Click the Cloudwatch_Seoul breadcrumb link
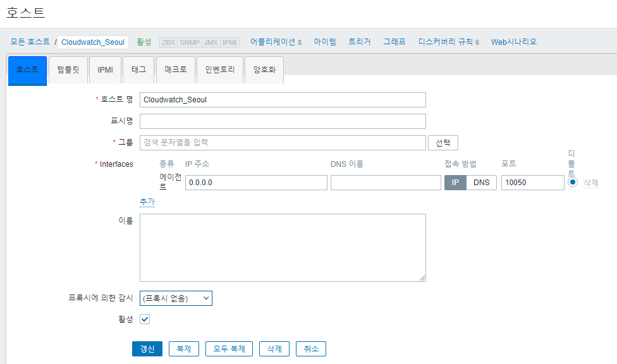Image resolution: width=617 pixels, height=364 pixels. coord(93,42)
